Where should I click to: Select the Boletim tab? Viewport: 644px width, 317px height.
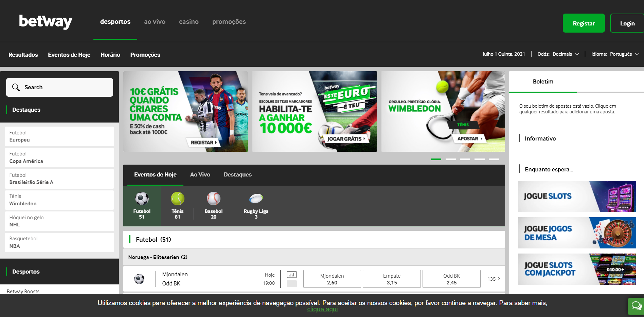[543, 82]
